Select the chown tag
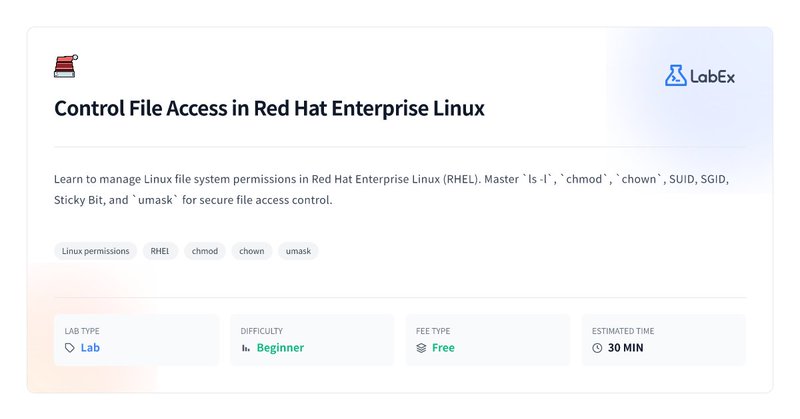The height and width of the screenshot is (419, 800). (252, 251)
